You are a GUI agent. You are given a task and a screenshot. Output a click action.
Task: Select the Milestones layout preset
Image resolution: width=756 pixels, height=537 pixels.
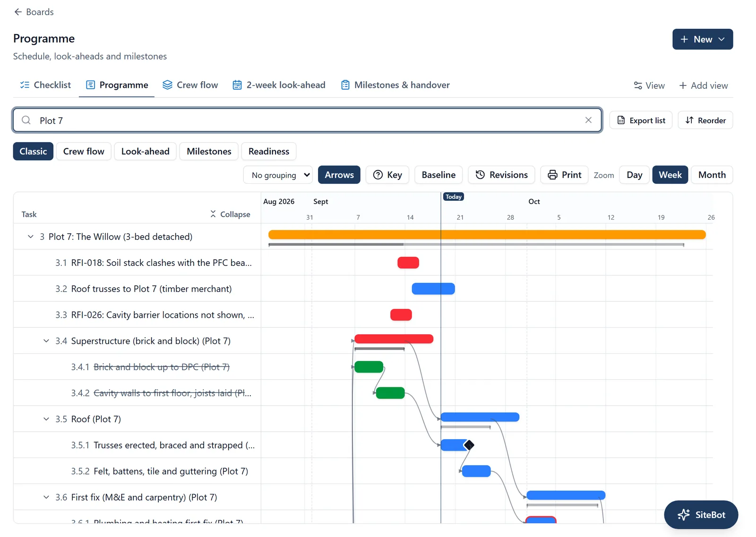[x=209, y=152]
